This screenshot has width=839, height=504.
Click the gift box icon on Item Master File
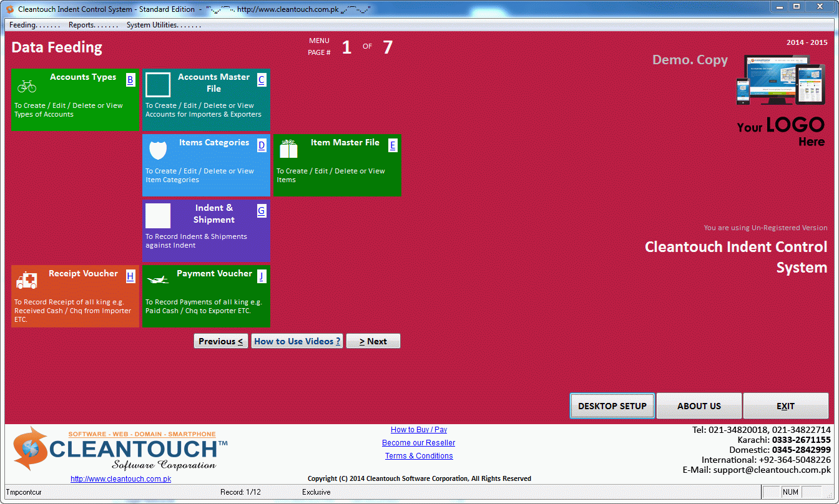pyautogui.click(x=288, y=149)
